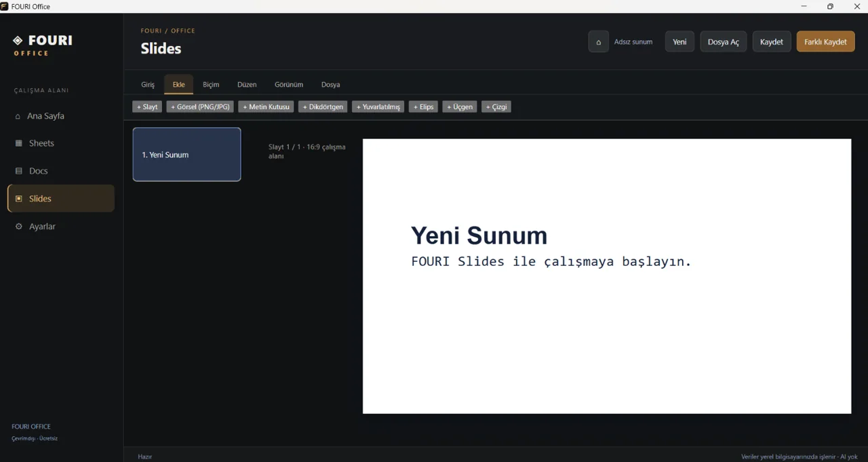Select the Ekle tab
Viewport: 868px width, 462px height.
tap(178, 85)
